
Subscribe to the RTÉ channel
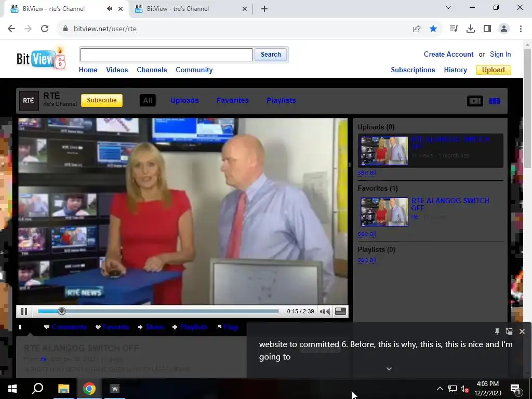(102, 100)
